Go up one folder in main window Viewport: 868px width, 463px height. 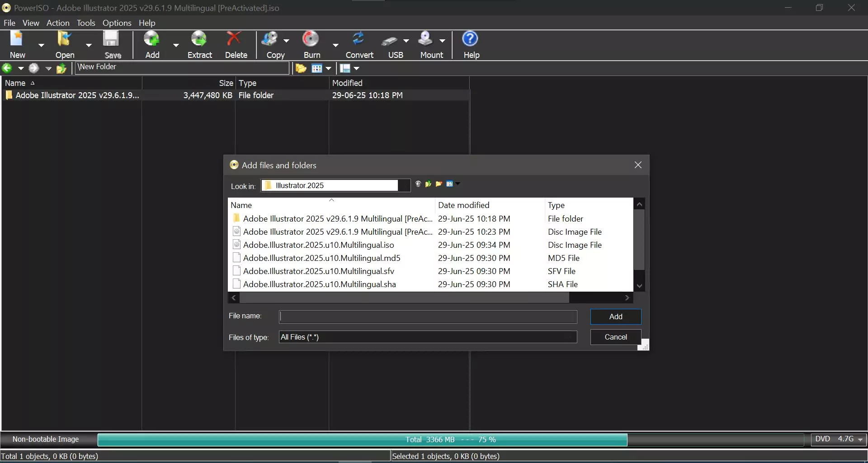point(61,68)
